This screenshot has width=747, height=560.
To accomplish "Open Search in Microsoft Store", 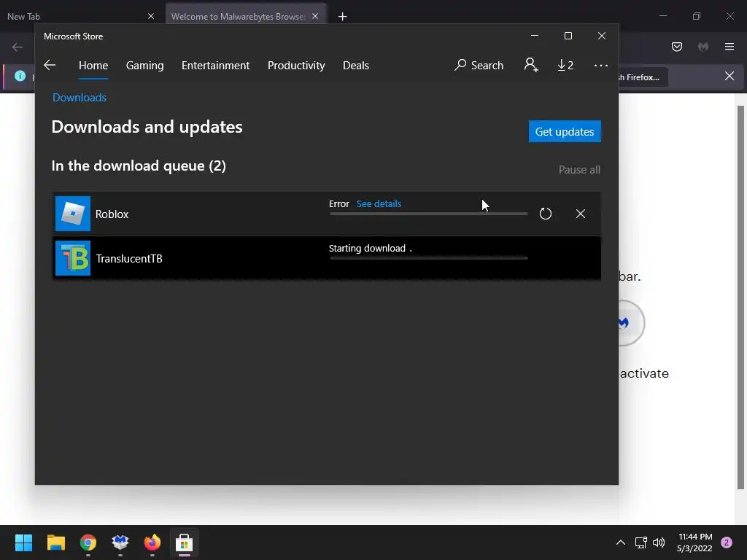I will coord(479,65).
